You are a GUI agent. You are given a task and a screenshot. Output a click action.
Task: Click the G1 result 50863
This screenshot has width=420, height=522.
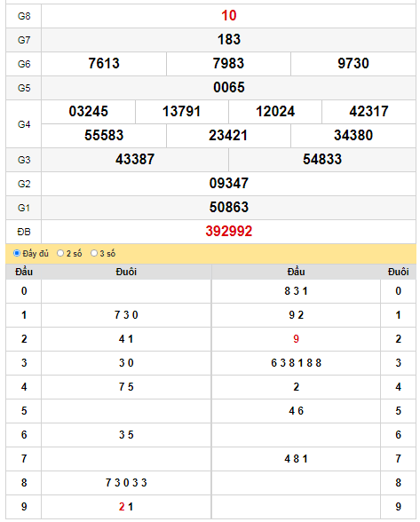(x=229, y=207)
